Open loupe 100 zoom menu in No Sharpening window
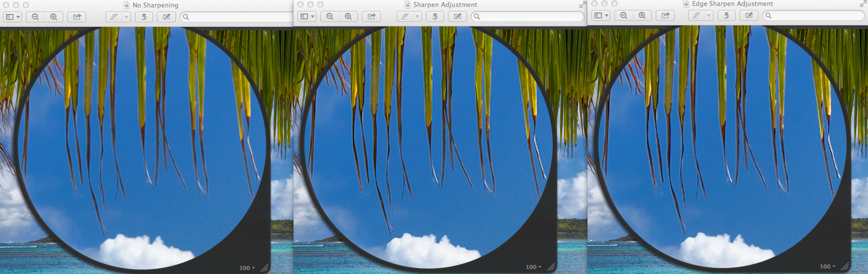Screen dimensions: 868x274 point(247,268)
